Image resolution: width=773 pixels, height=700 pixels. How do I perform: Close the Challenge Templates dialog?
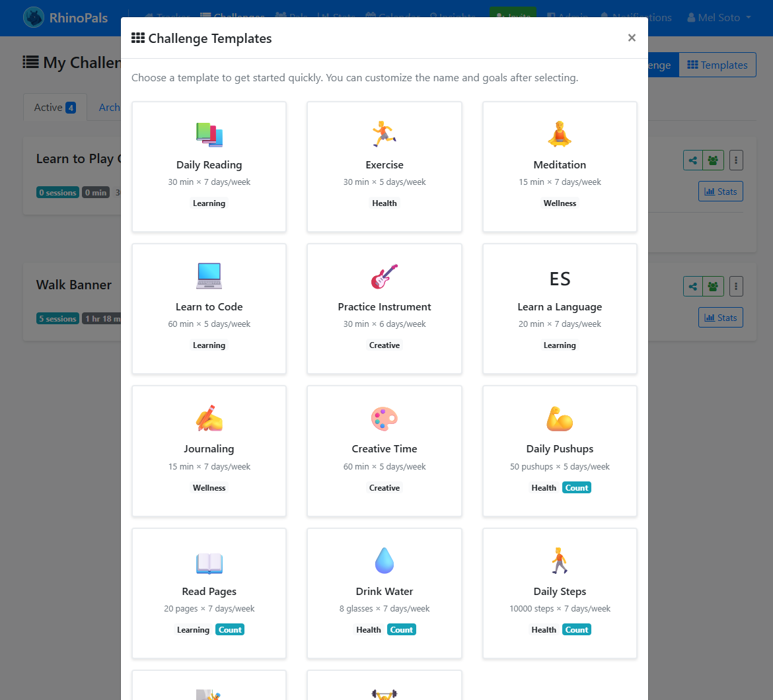click(632, 38)
